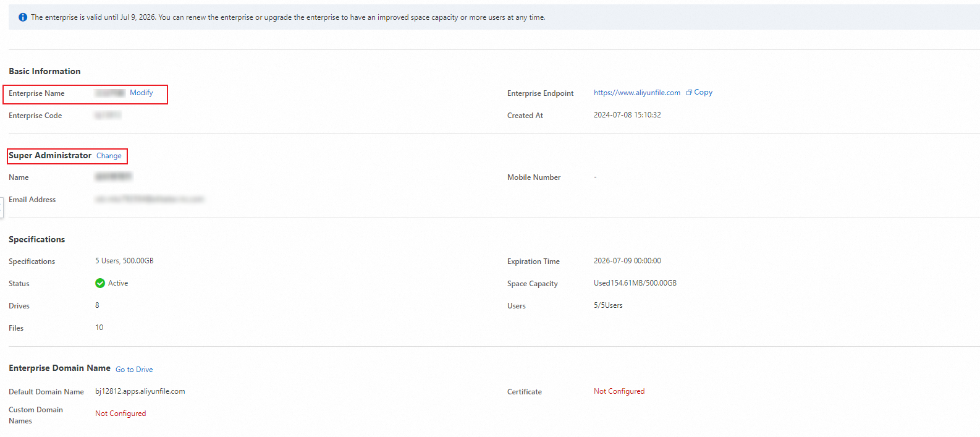980x437 pixels.
Task: Click the Created At timestamp
Action: (x=627, y=115)
